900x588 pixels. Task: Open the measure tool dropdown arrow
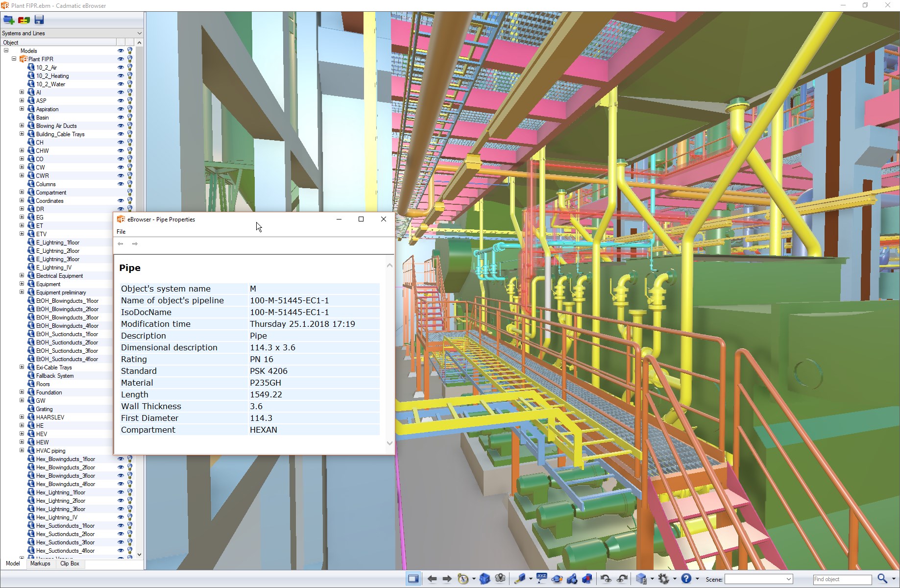(531, 579)
